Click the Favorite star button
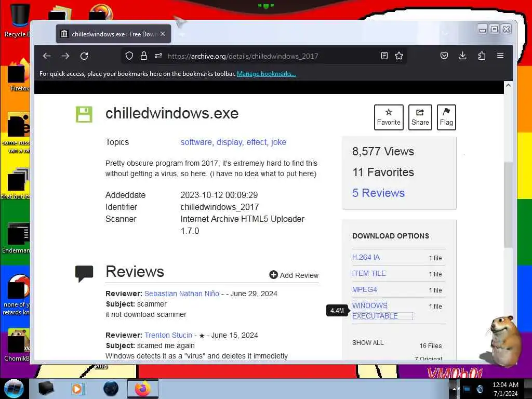532x399 pixels. (x=389, y=117)
